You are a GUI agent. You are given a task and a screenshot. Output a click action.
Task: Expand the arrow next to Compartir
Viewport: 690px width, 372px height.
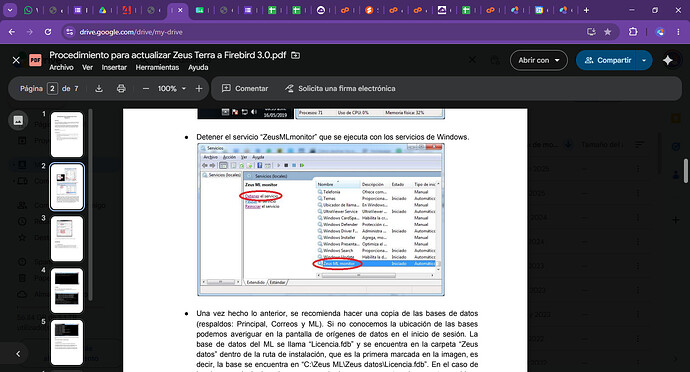click(x=644, y=60)
